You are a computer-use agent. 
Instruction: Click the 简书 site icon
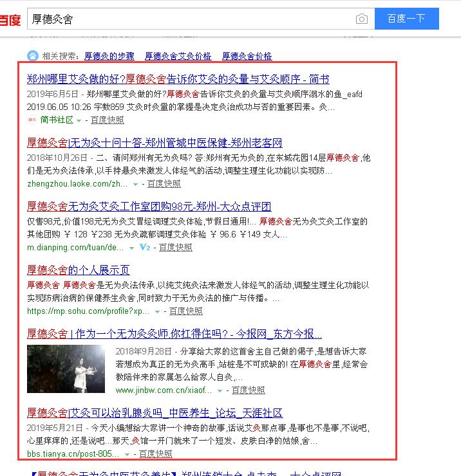point(32,120)
